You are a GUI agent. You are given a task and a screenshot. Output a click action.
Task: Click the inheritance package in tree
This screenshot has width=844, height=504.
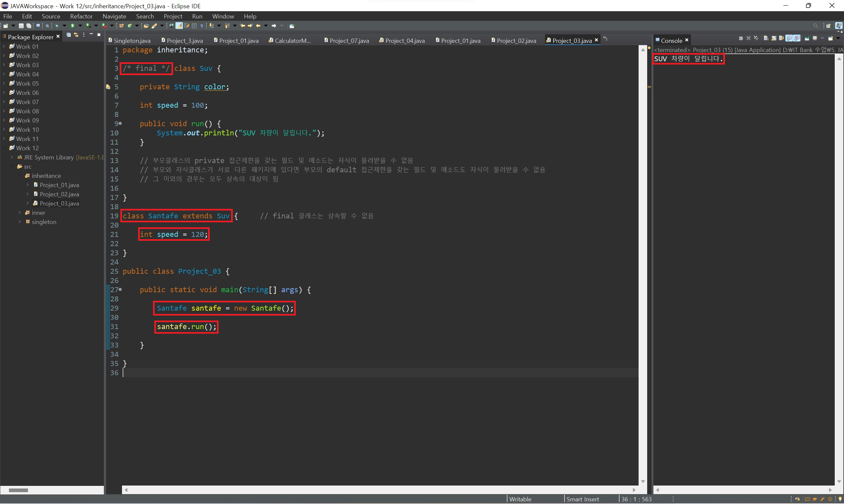(x=46, y=176)
